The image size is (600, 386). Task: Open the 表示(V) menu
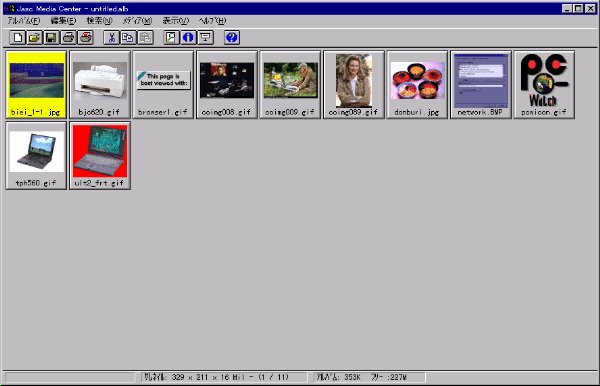point(175,21)
